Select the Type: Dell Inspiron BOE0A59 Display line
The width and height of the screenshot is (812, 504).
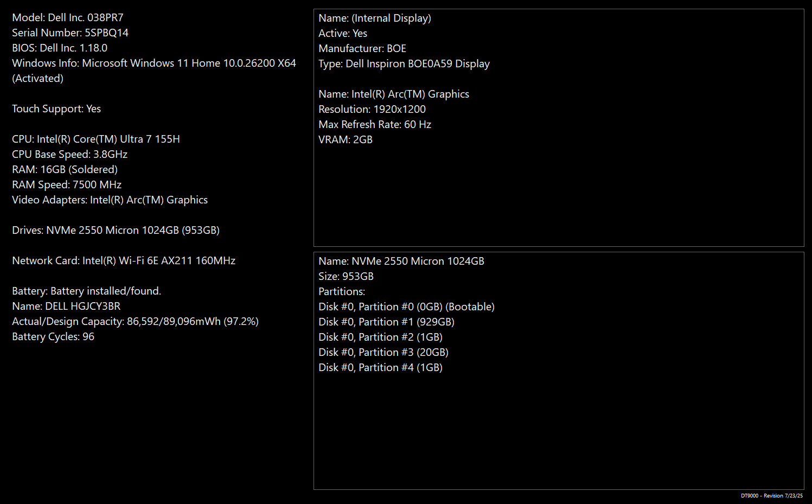[x=404, y=63]
